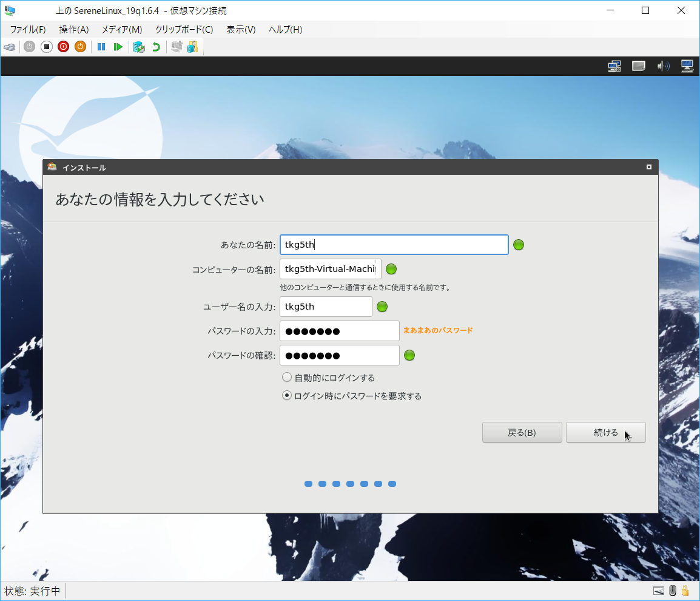
Task: Open the メディア(M) menu
Action: click(x=122, y=30)
